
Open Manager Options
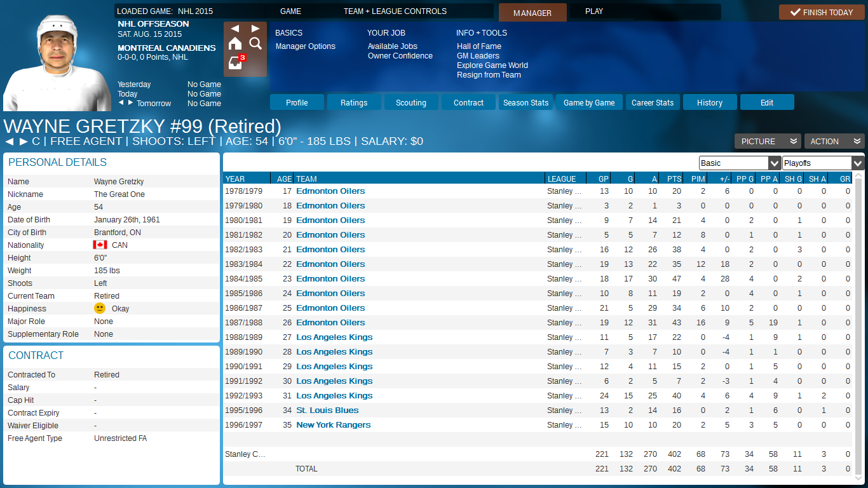(306, 46)
